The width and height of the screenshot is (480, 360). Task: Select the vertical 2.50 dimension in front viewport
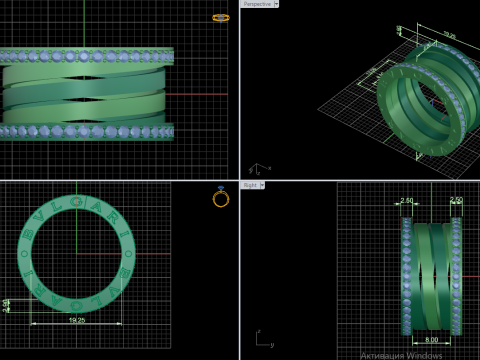pyautogui.click(x=5, y=306)
